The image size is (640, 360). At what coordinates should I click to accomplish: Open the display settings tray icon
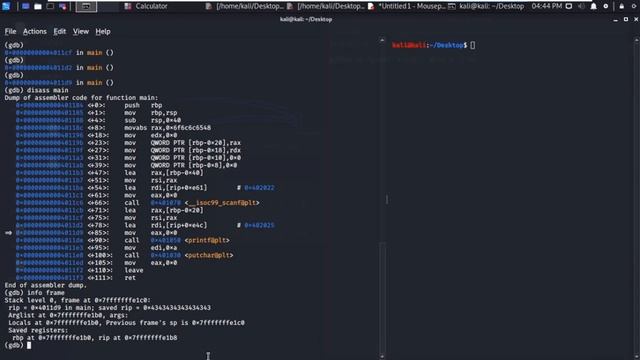569,6
